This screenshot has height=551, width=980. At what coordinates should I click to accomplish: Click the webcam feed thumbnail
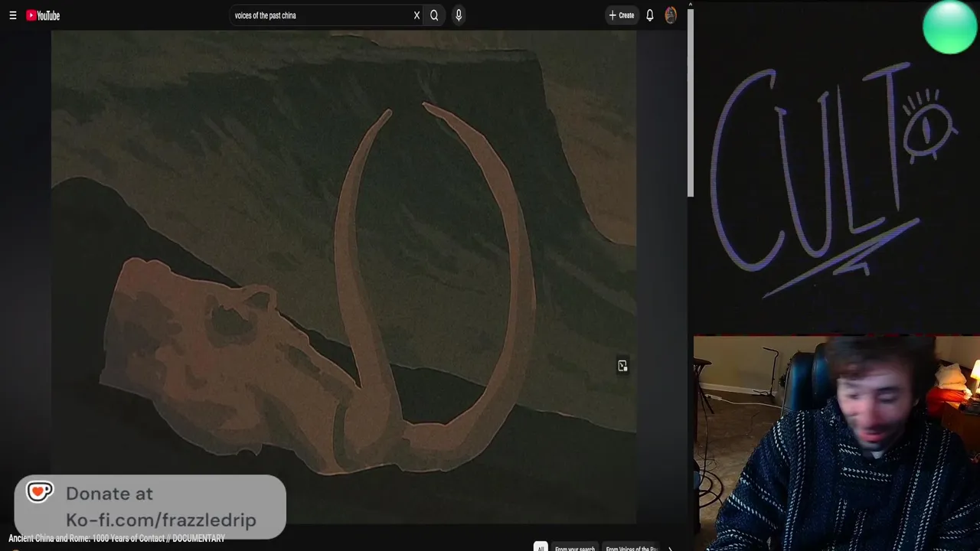tap(837, 443)
